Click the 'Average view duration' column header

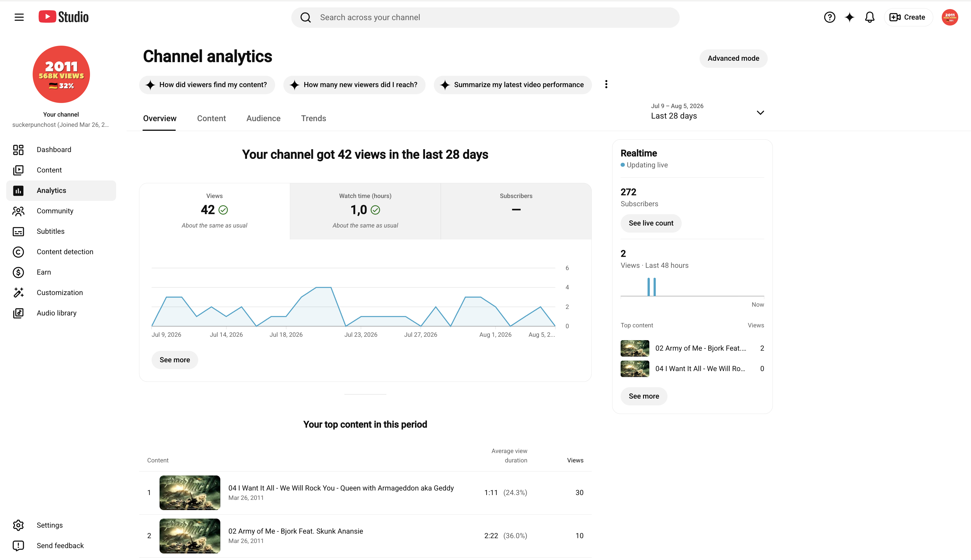(509, 455)
